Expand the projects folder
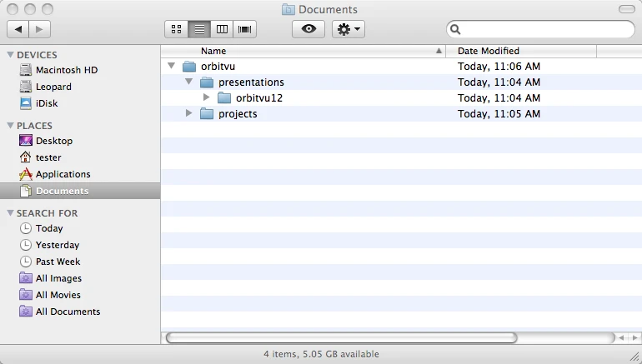Image resolution: width=642 pixels, height=364 pixels. (x=188, y=113)
